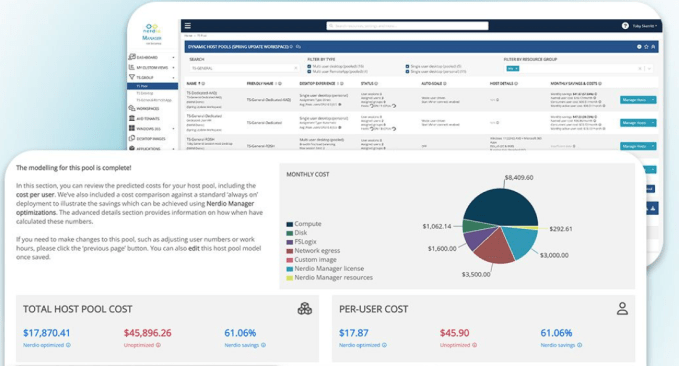Open the Toby Skerritt user dropdown
This screenshot has width=679, height=366.
(645, 26)
